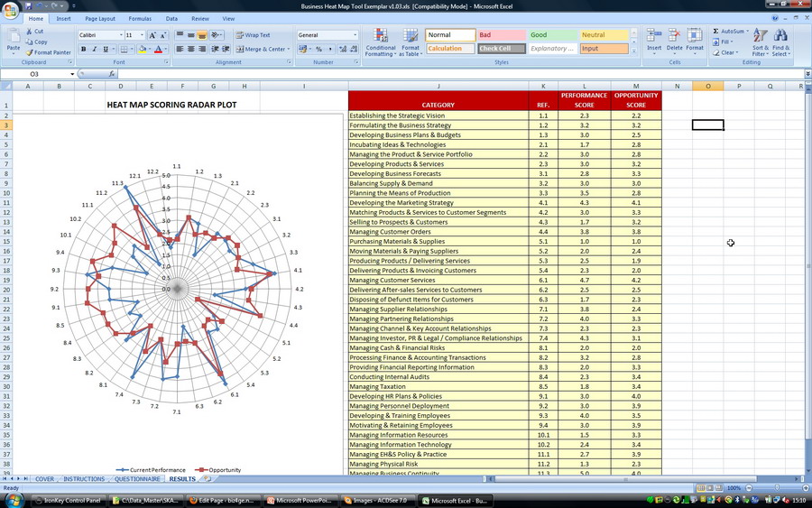812x508 pixels.
Task: Open the round Office button menu
Action: [10, 9]
